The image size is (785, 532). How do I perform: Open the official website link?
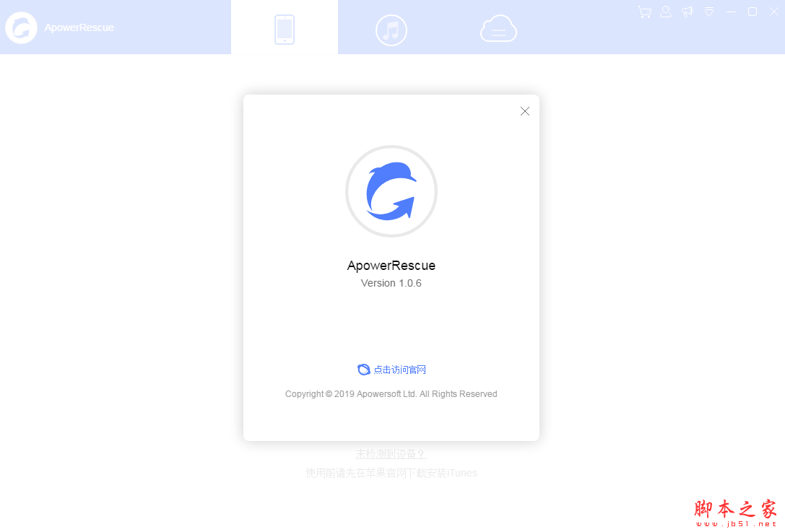pyautogui.click(x=391, y=370)
